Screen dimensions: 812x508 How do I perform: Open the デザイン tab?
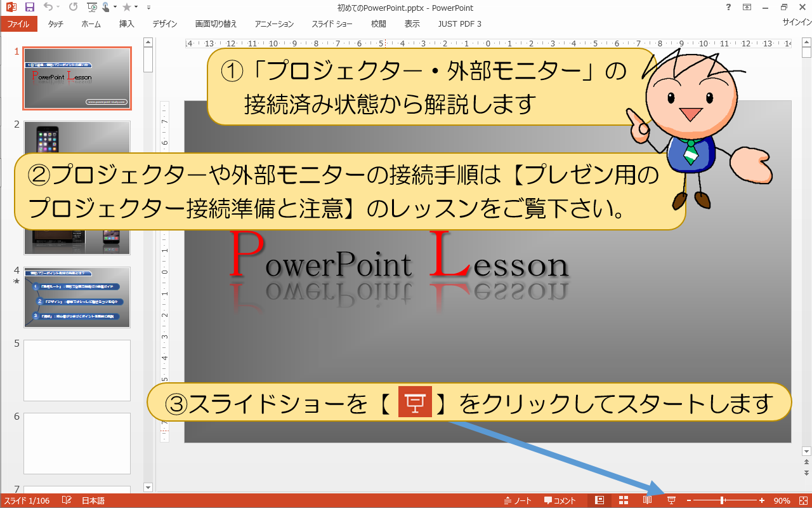pyautogui.click(x=165, y=24)
